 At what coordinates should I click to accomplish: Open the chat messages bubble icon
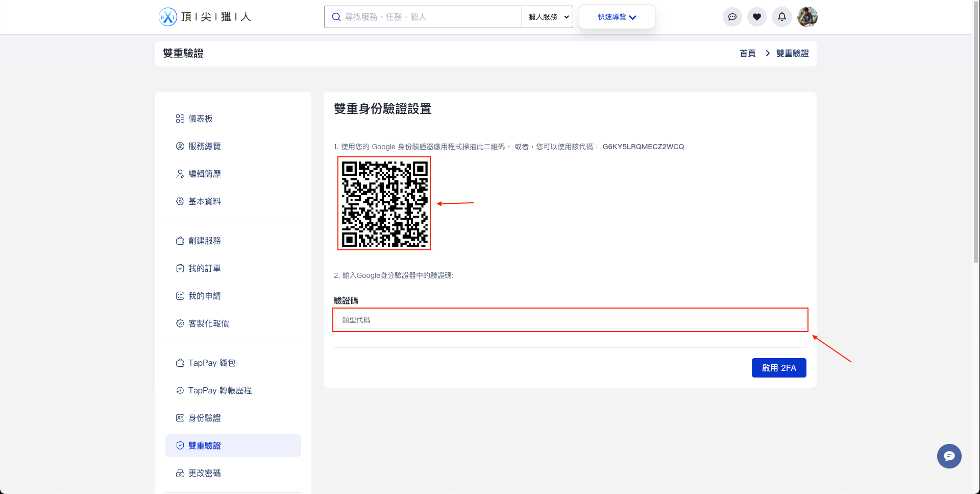(x=732, y=17)
